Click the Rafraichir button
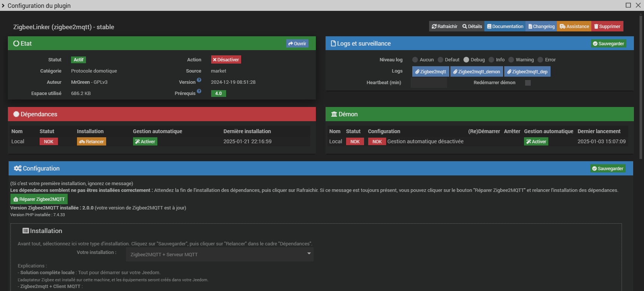Image resolution: width=644 pixels, height=291 pixels. [444, 26]
